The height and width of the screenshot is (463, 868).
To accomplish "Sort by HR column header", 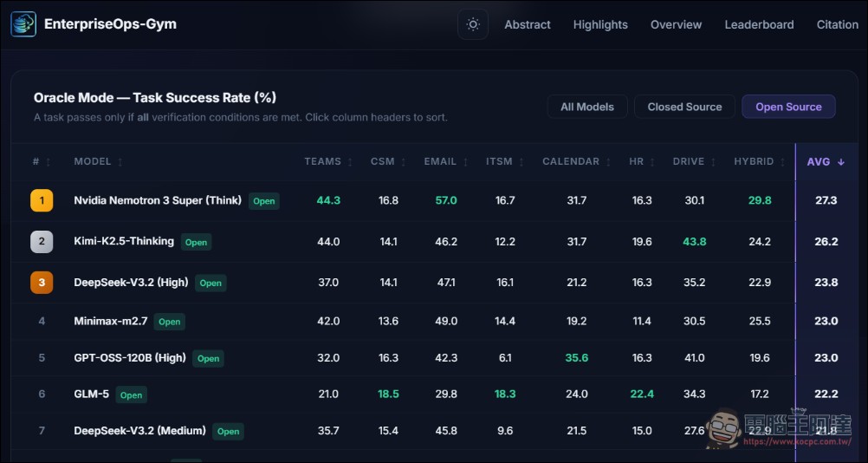I will coord(642,162).
